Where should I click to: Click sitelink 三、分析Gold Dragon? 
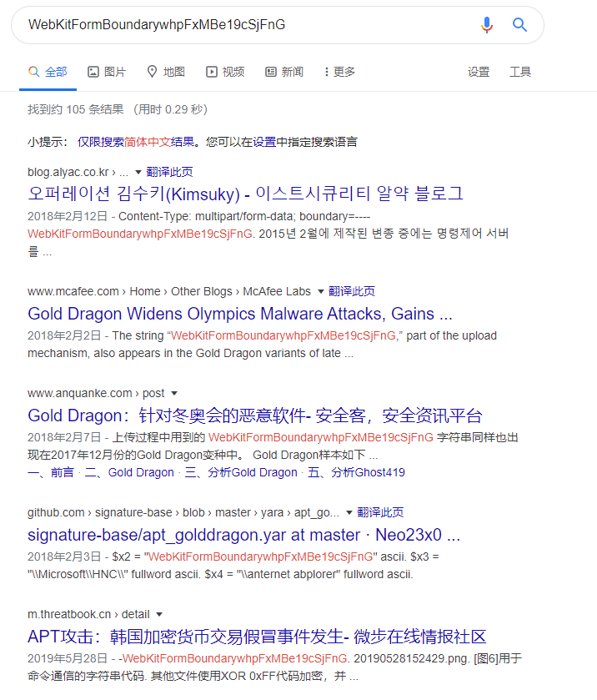[x=241, y=472]
